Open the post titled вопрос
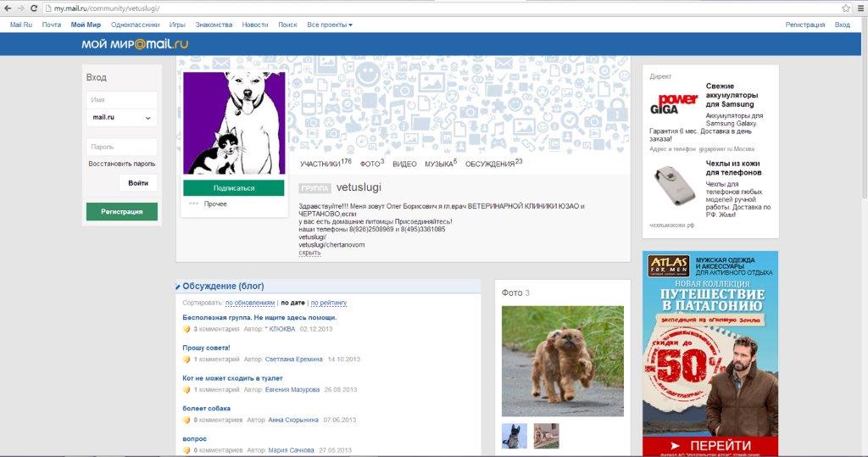Image resolution: width=868 pixels, height=457 pixels. [194, 438]
